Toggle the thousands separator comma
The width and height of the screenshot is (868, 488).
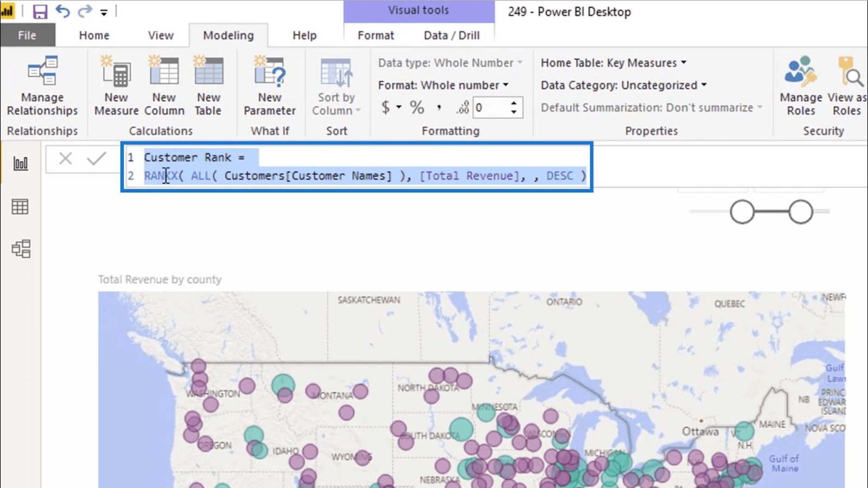(x=439, y=108)
